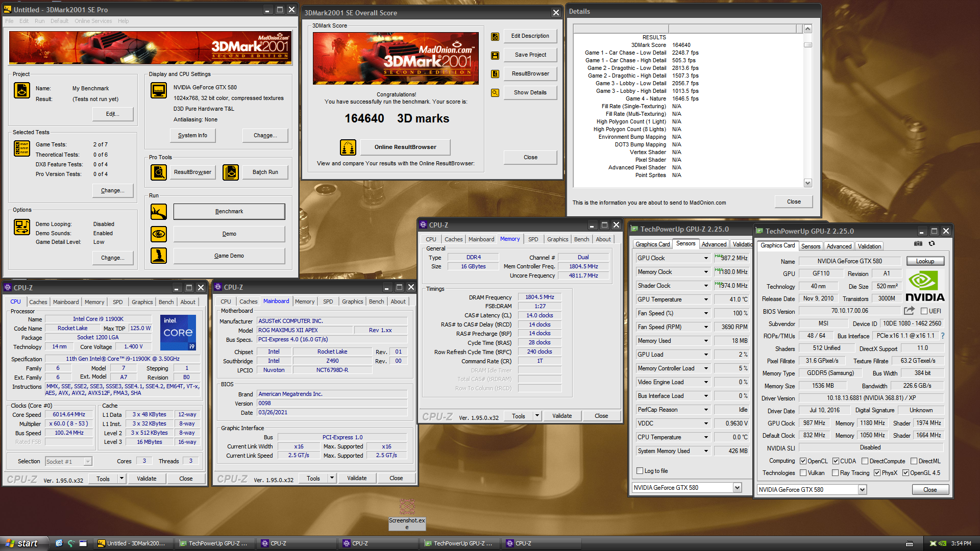Click the Benchmark run icon
Image resolution: width=980 pixels, height=551 pixels.
[x=159, y=211]
